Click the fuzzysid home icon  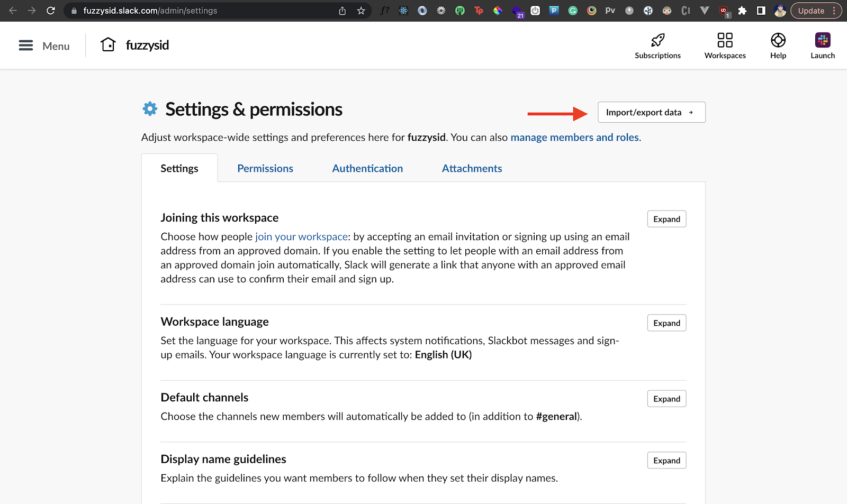[108, 45]
